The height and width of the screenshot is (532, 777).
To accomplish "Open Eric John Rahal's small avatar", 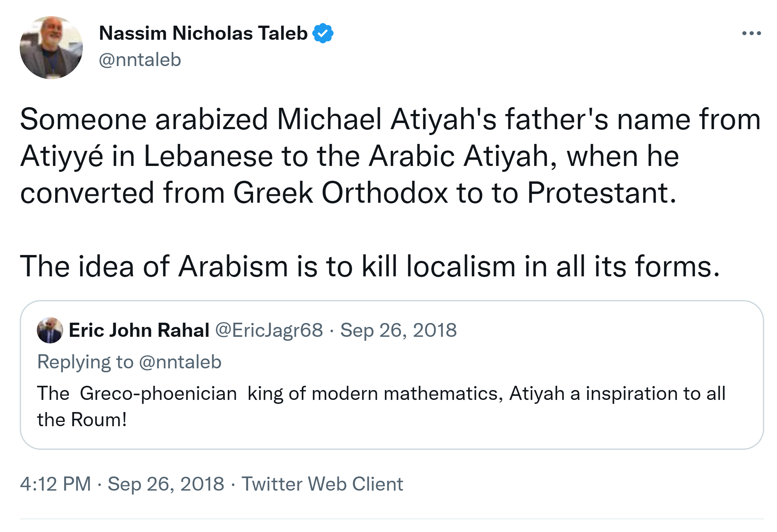I will [x=50, y=330].
